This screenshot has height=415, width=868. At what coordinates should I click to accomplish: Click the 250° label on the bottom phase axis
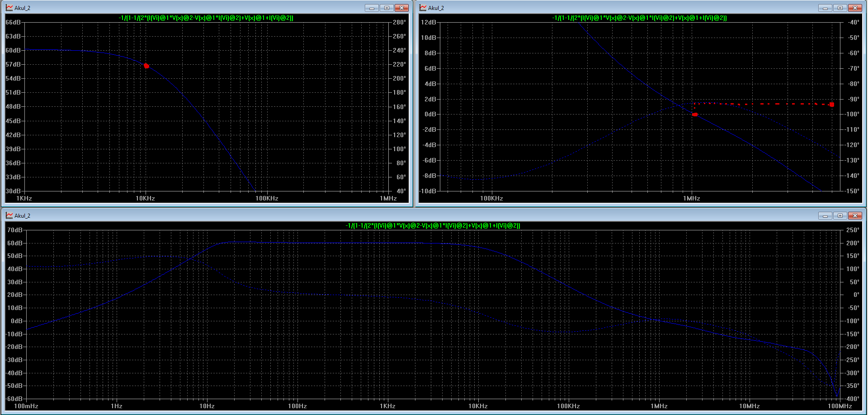[853, 230]
